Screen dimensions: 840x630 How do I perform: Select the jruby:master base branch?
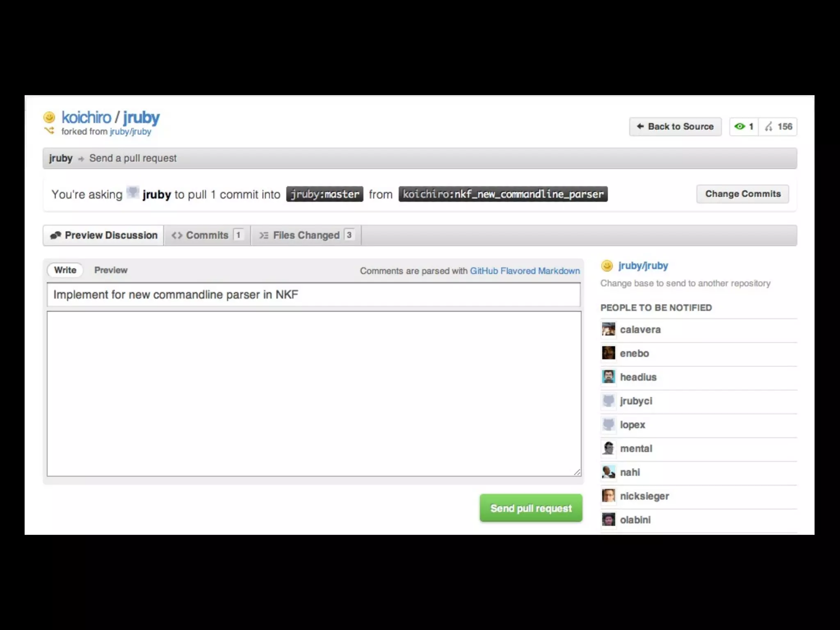(324, 194)
